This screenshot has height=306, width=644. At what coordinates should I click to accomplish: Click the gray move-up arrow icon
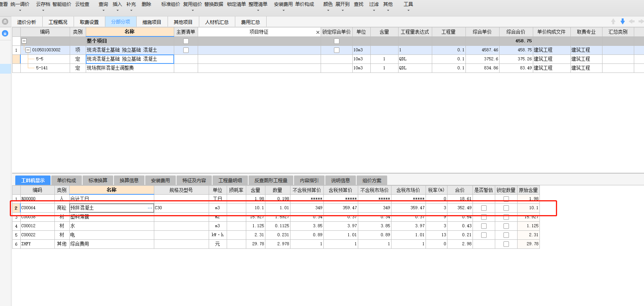click(x=613, y=22)
